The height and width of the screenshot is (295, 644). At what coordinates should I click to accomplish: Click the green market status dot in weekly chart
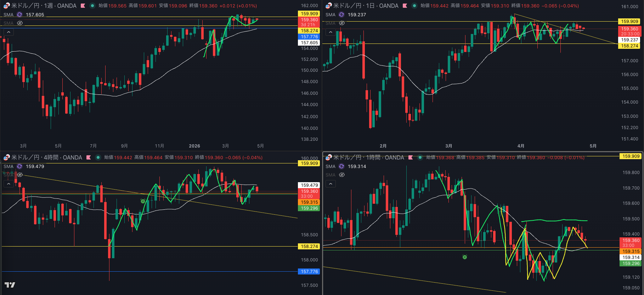click(92, 6)
